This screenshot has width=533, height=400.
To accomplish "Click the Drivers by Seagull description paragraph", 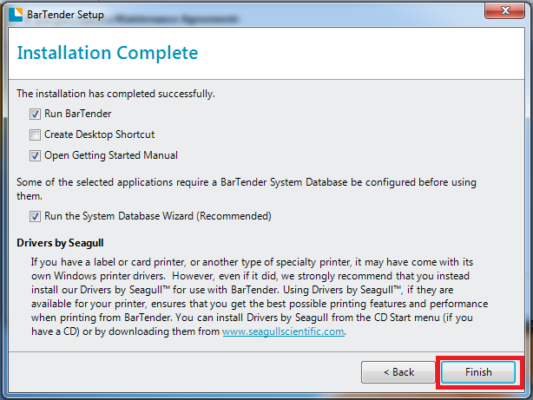I will pyautogui.click(x=259, y=297).
